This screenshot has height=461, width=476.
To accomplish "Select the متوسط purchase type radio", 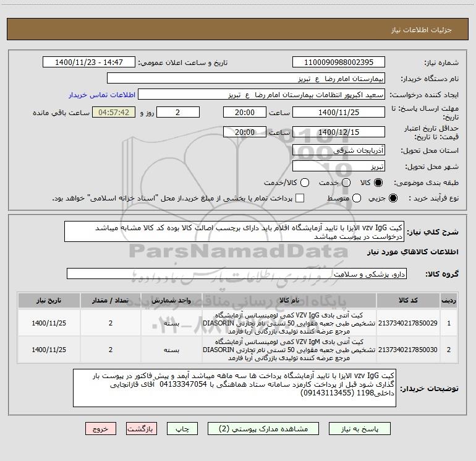I will click(357, 198).
